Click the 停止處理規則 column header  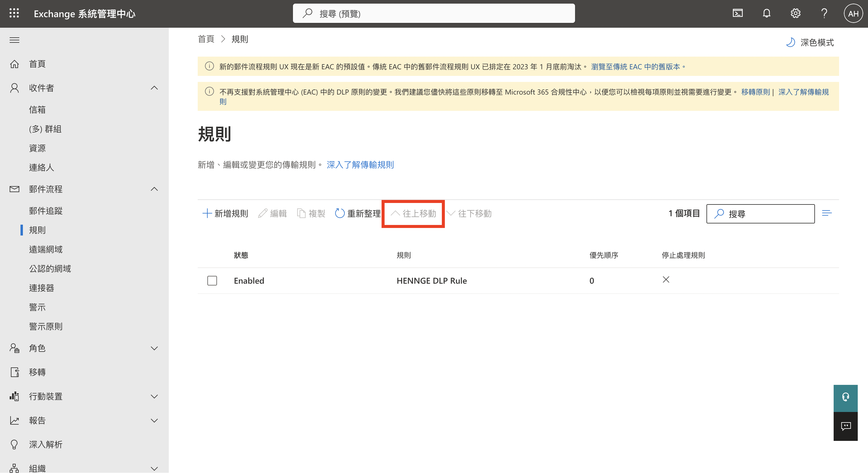[x=683, y=255]
